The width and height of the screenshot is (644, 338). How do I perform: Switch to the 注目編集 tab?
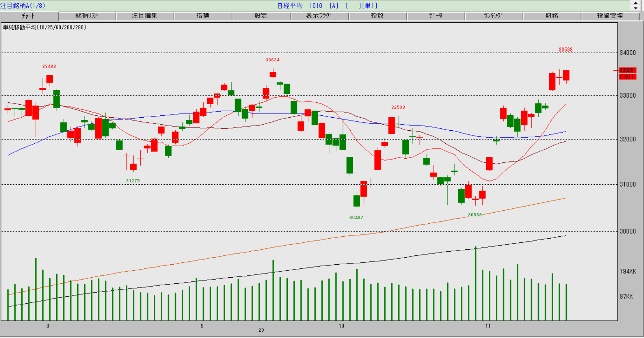(145, 16)
